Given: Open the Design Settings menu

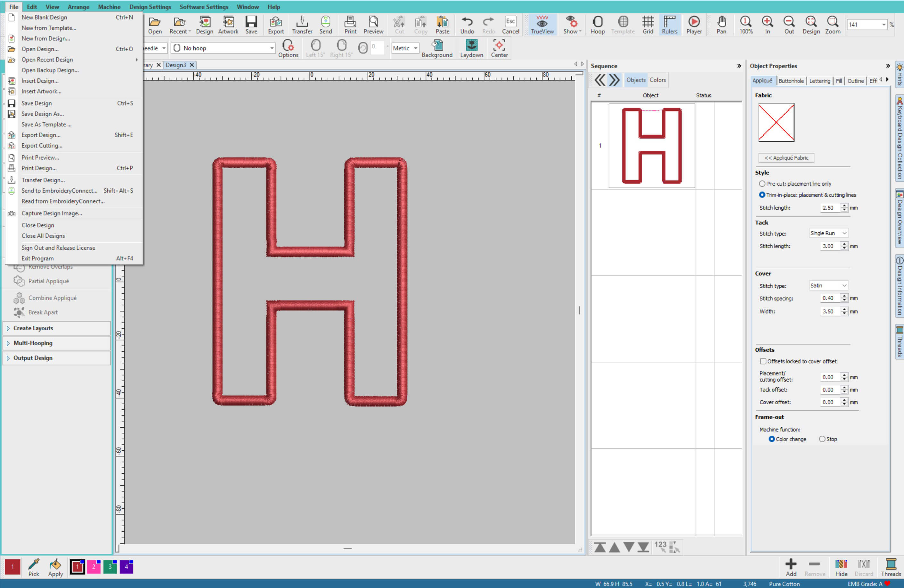Looking at the screenshot, I should [x=150, y=7].
